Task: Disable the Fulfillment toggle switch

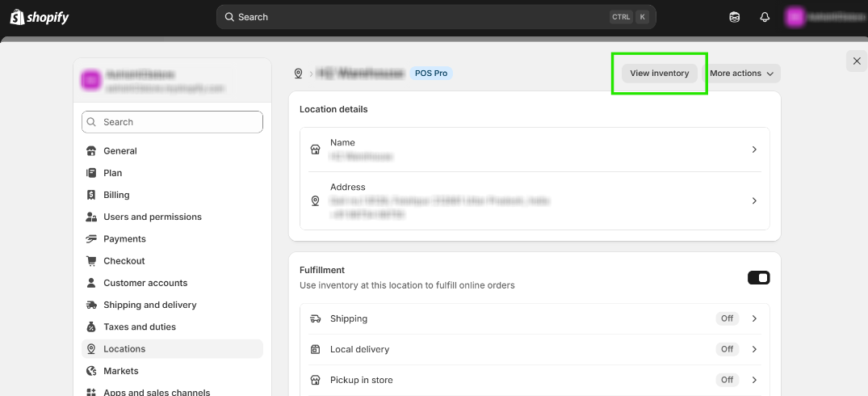Action: tap(758, 278)
